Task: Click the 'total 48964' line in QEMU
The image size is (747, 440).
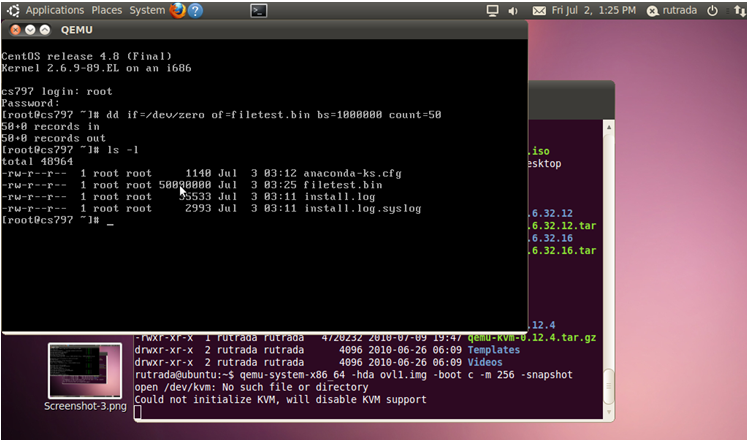Action: pyautogui.click(x=37, y=161)
